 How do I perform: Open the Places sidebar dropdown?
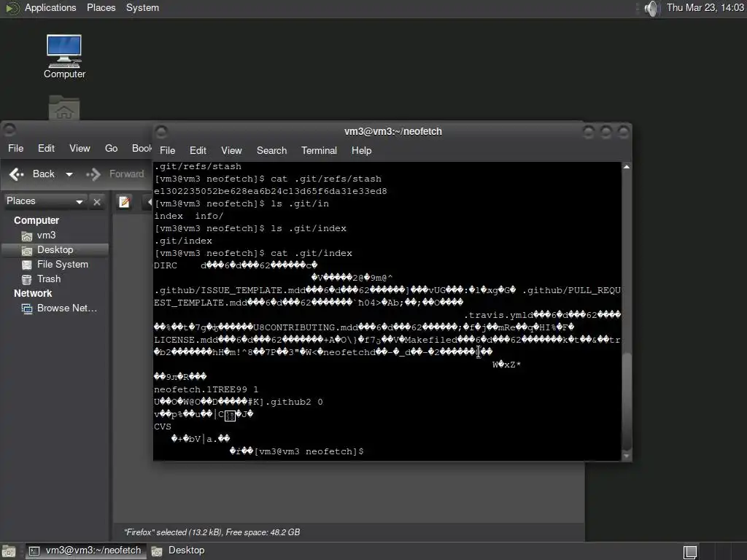pos(45,201)
